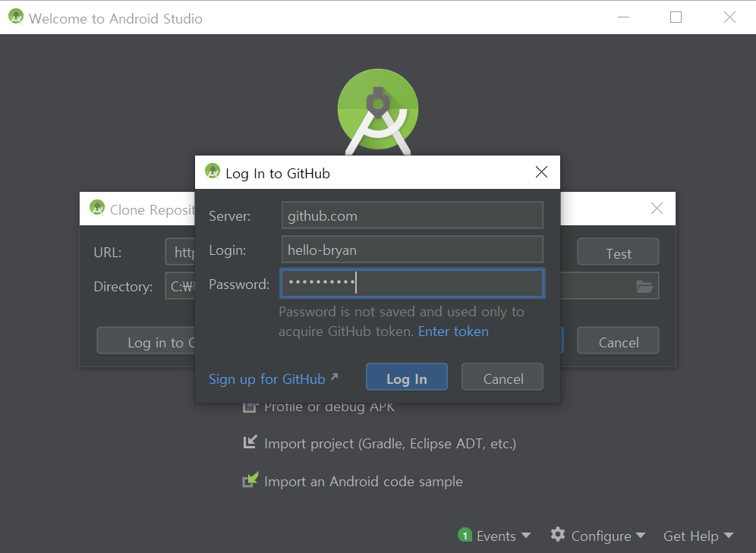
Task: Click the Login field containing hello-bryan
Action: click(x=412, y=250)
